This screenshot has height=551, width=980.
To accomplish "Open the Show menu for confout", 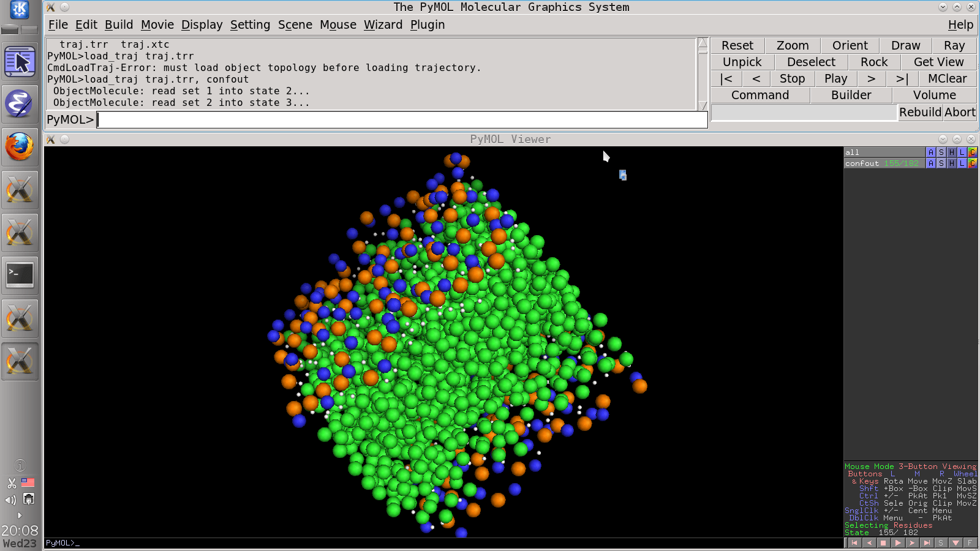I will coord(941,163).
